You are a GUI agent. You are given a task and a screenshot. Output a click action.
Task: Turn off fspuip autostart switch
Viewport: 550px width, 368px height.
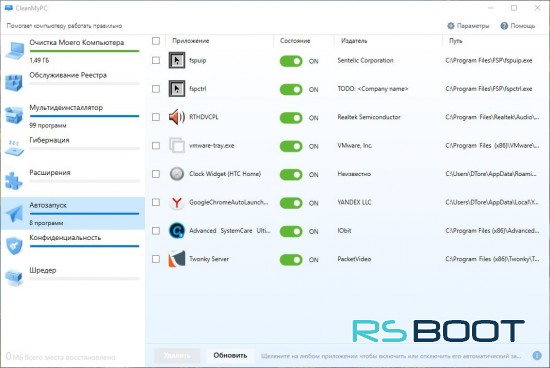tap(291, 61)
